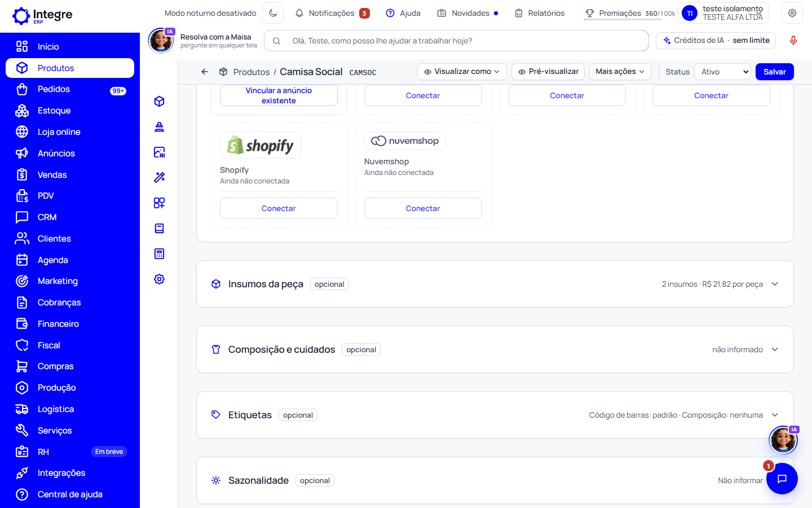Open Relatórios in the top bar
The image size is (812, 508).
(540, 13)
